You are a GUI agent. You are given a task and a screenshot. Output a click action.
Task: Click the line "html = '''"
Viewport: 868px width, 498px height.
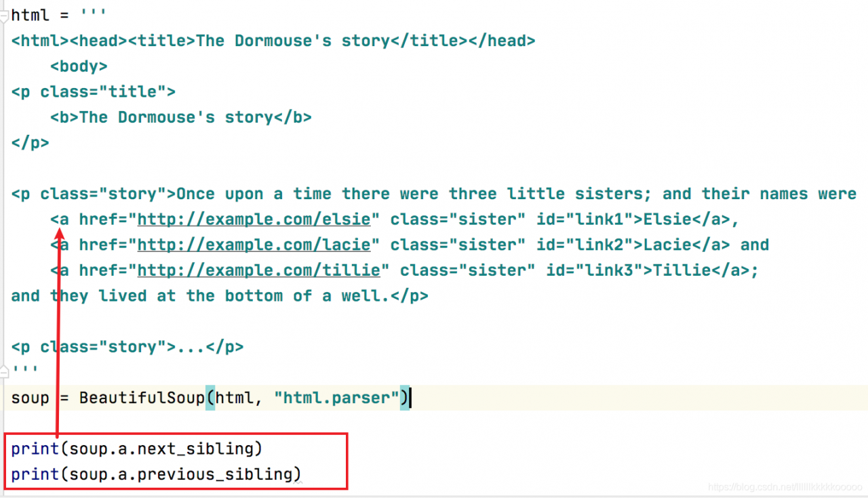pyautogui.click(x=59, y=15)
